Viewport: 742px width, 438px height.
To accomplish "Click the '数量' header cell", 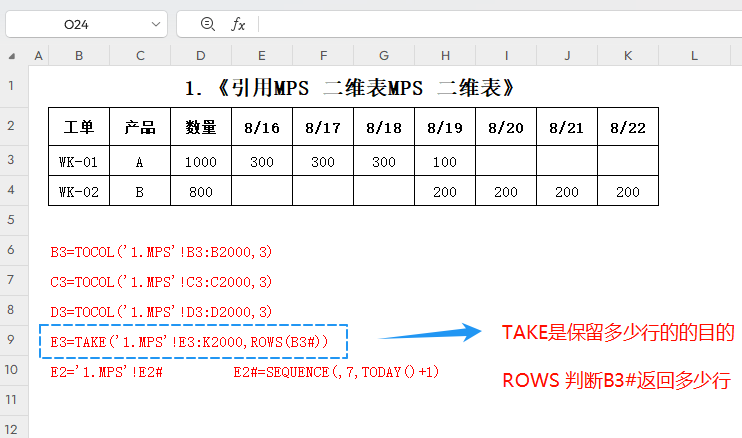I will [x=201, y=127].
